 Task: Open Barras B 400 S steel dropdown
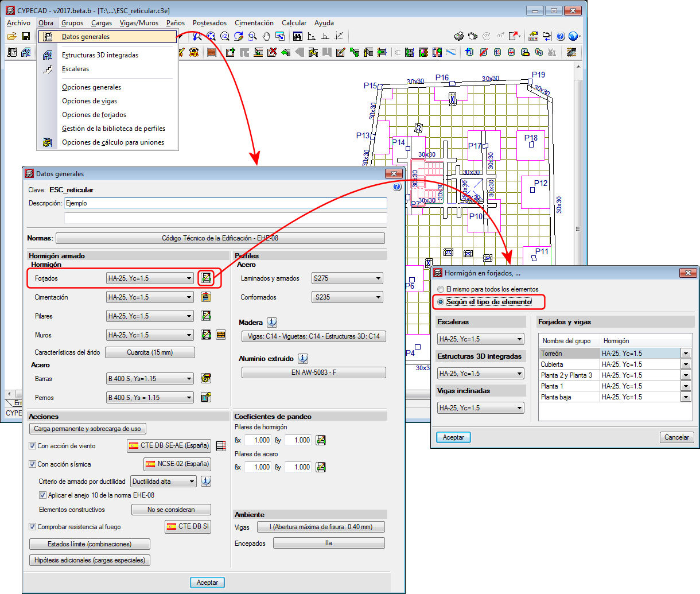coord(150,379)
